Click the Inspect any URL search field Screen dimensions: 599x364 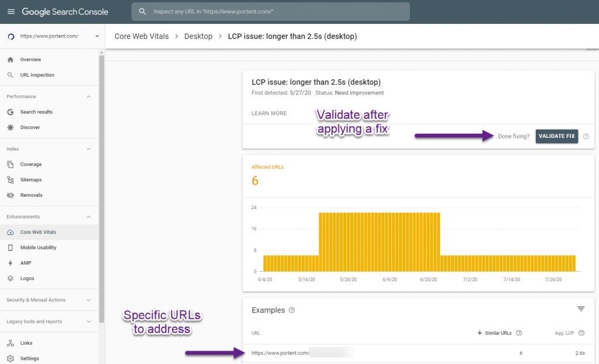(x=270, y=12)
